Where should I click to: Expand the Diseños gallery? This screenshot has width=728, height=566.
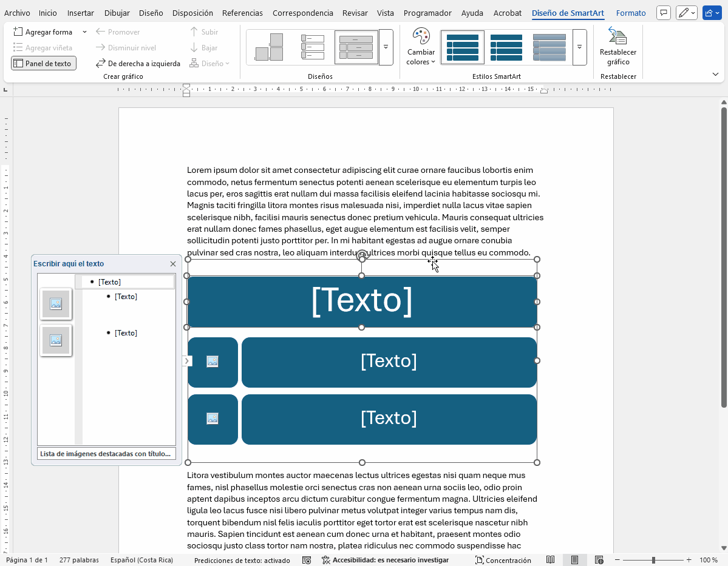[x=386, y=47]
